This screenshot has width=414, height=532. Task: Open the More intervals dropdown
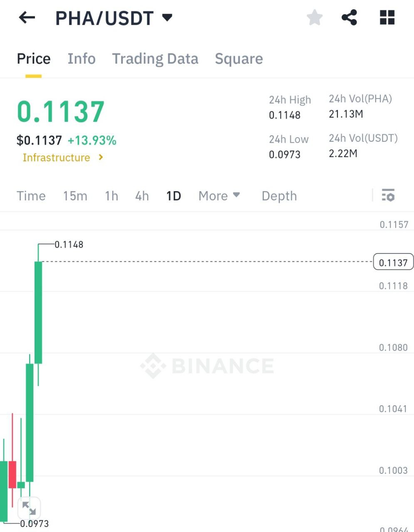pos(219,196)
